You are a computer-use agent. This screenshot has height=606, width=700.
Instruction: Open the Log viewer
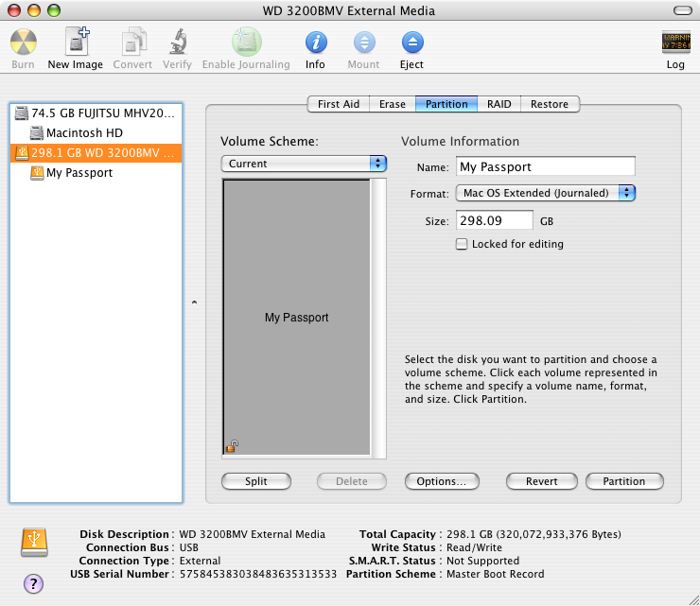click(x=676, y=42)
